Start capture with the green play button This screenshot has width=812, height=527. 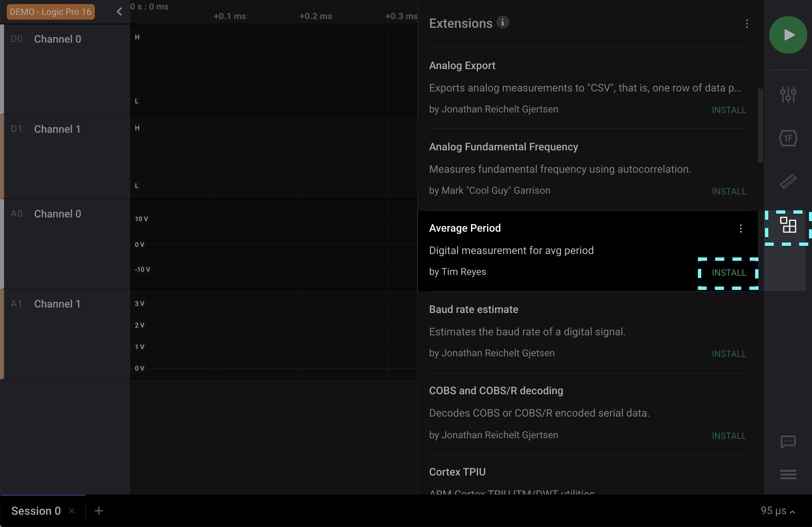coord(788,35)
